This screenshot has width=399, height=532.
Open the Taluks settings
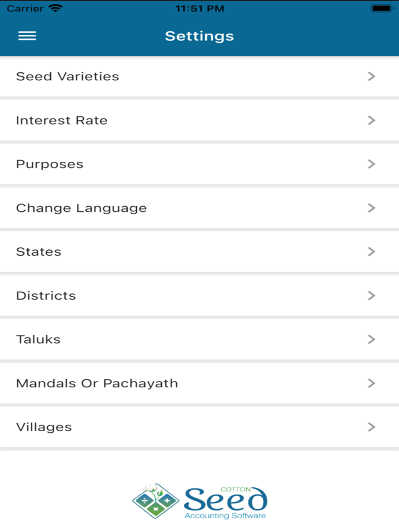pos(199,339)
